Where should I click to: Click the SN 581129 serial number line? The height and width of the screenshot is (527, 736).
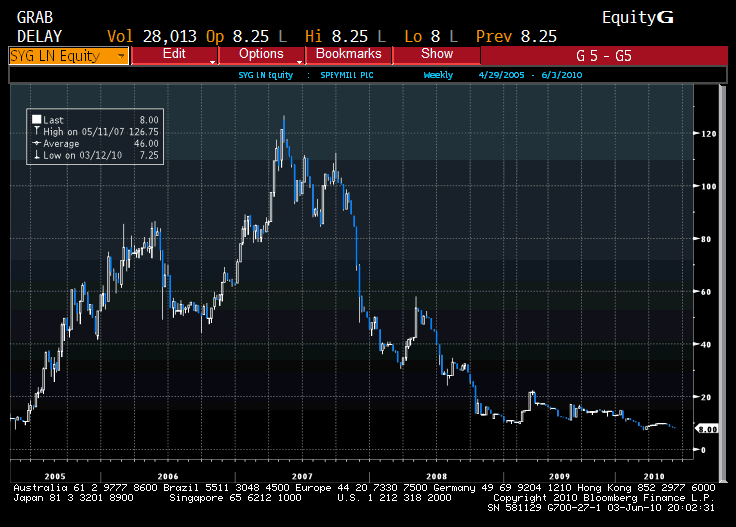pyautogui.click(x=601, y=508)
